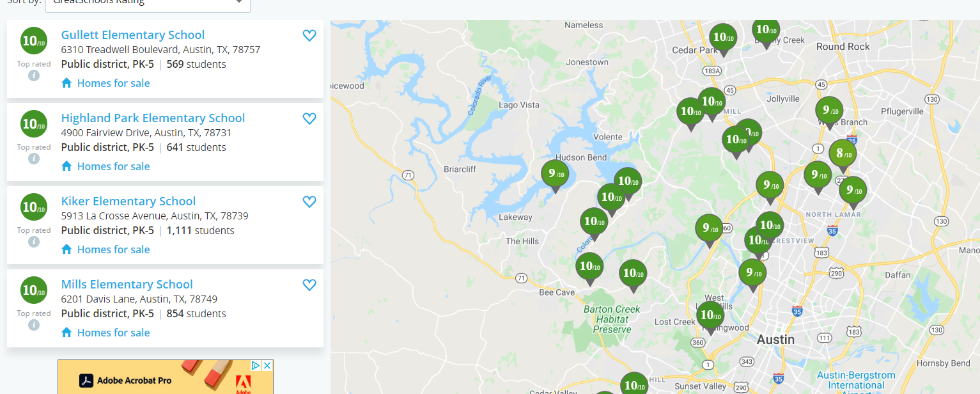Open Homes for sale under Highland Park Elementary
The image size is (980, 394).
pyautogui.click(x=113, y=166)
